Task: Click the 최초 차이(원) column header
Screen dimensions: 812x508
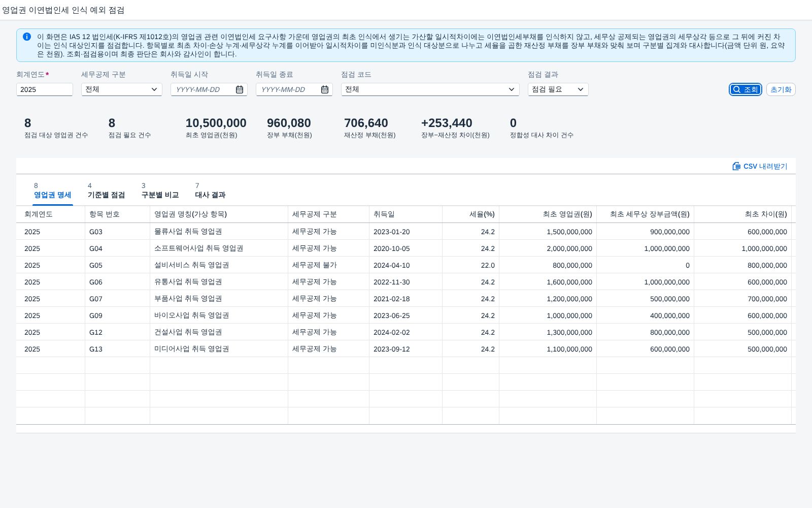Action: [743, 214]
